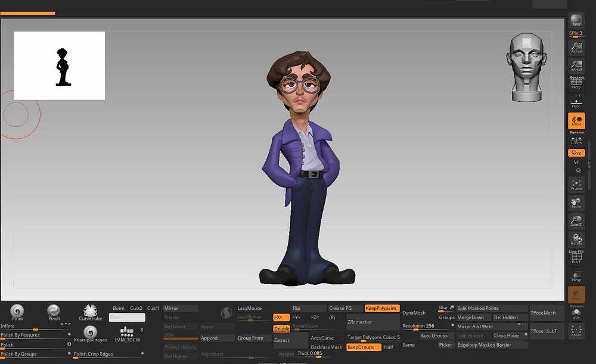The width and height of the screenshot is (596, 364).
Task: Select the Cust2 tab
Action: click(x=136, y=308)
